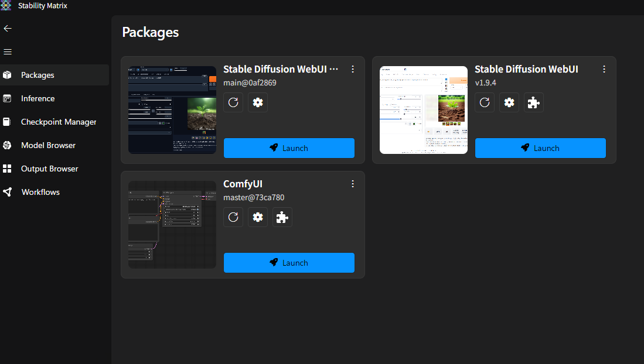The height and width of the screenshot is (364, 644).
Task: Open the Output Browser
Action: point(54,169)
